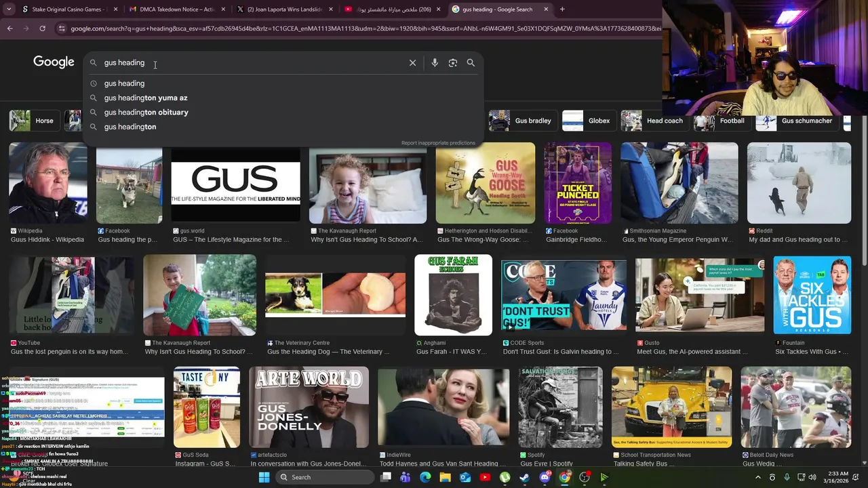Open Arte World Gus Jones-Donelly image

309,407
